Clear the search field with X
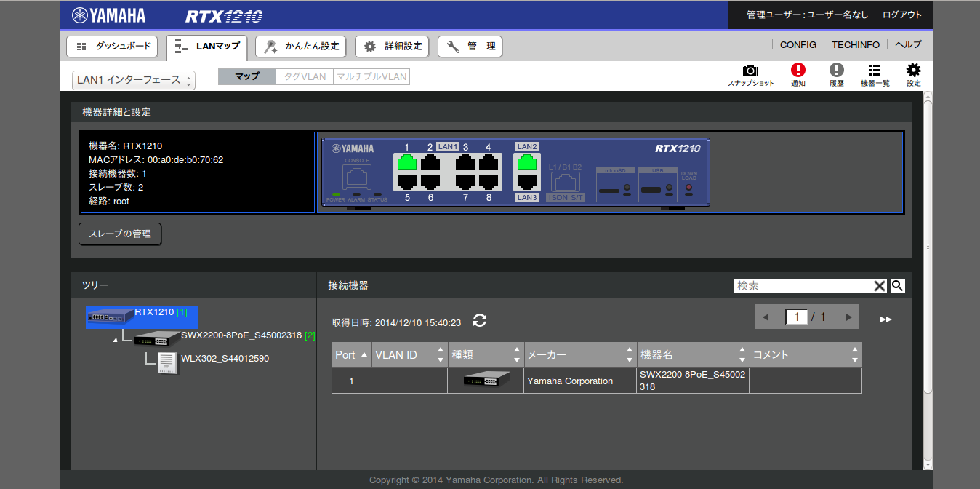 click(880, 286)
